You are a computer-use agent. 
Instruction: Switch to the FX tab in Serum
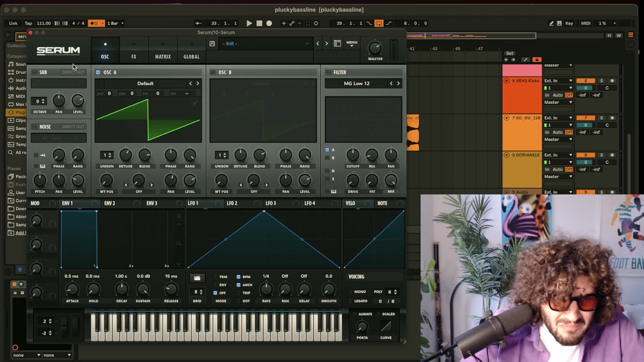134,50
